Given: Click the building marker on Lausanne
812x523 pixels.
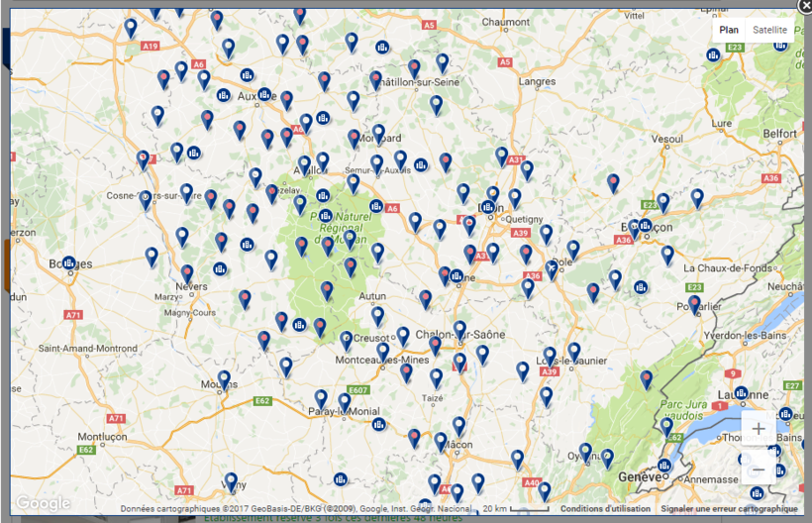Looking at the screenshot, I should (x=741, y=393).
